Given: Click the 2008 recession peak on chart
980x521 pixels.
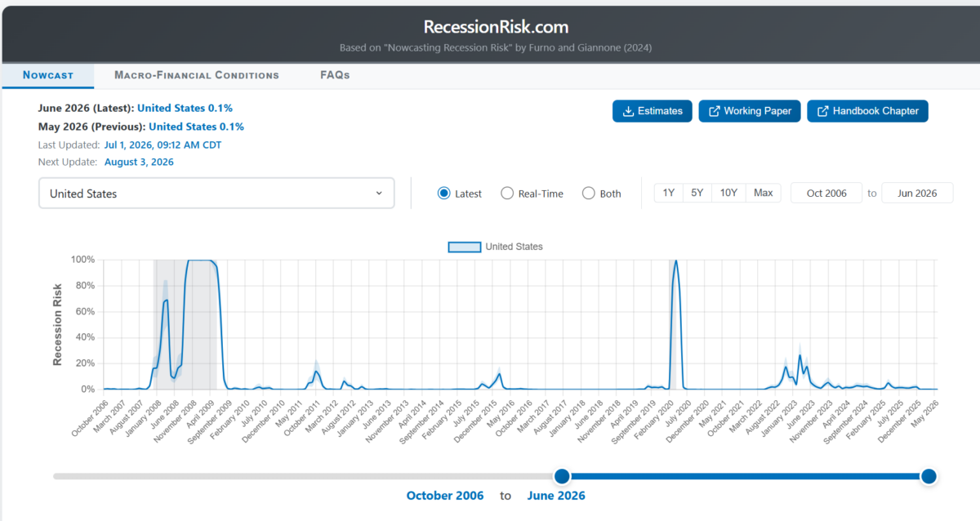Looking at the screenshot, I should (199, 260).
